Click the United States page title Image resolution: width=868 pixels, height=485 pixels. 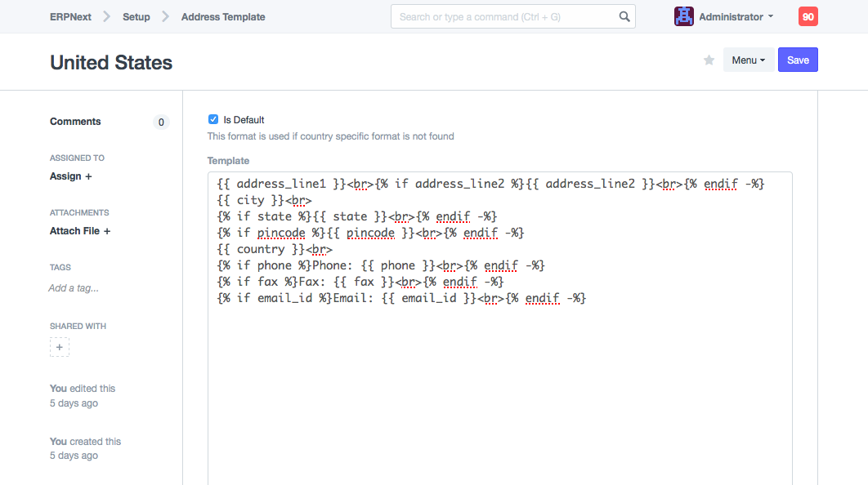click(x=111, y=63)
